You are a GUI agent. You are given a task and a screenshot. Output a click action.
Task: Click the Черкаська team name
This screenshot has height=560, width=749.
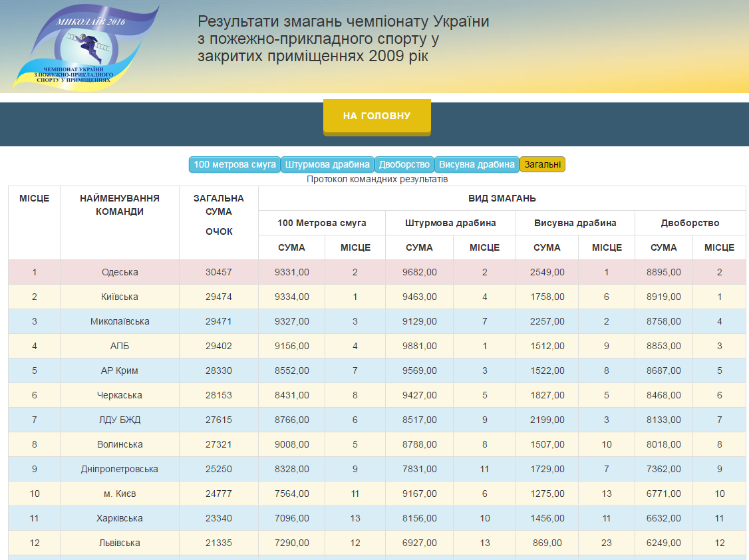point(120,395)
